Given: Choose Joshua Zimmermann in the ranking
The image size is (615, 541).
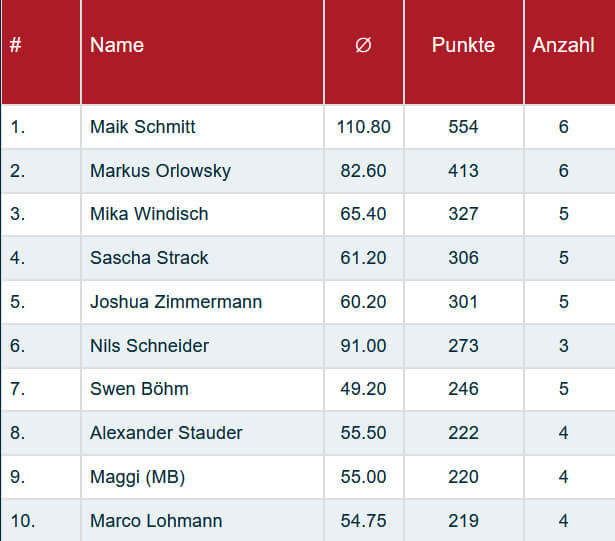Looking at the screenshot, I should [176, 302].
